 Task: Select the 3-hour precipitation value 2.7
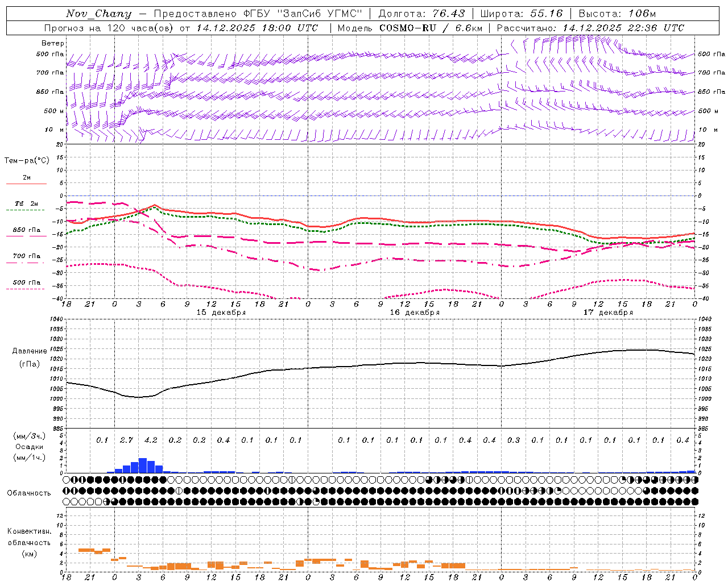[126, 440]
